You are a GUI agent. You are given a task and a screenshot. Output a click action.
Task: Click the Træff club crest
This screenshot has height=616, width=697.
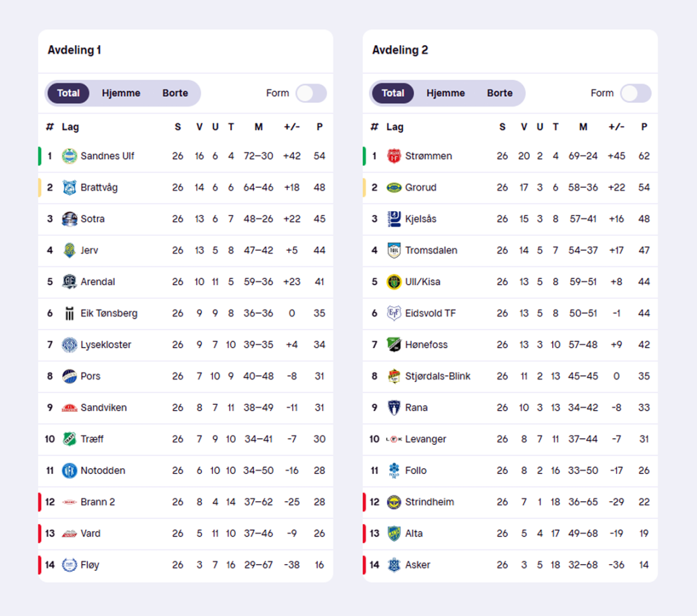coord(69,439)
